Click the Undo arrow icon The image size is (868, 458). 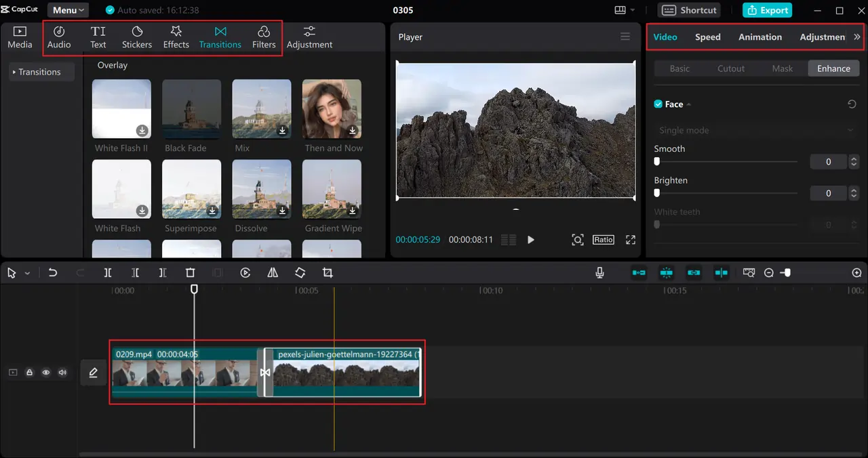(x=52, y=272)
